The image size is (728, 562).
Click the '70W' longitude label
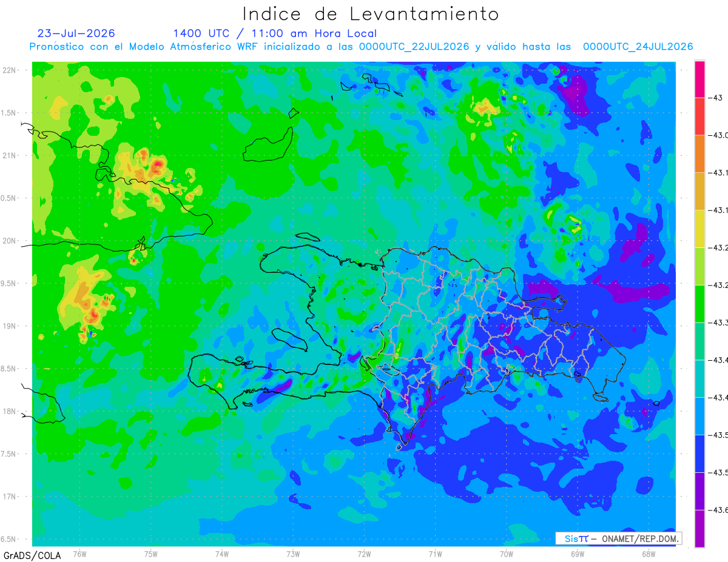[507, 554]
